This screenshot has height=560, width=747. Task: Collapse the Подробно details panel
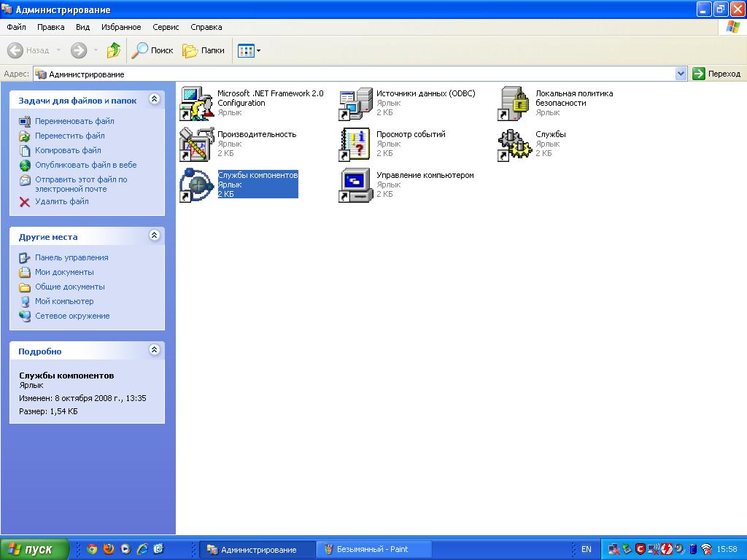pos(154,350)
